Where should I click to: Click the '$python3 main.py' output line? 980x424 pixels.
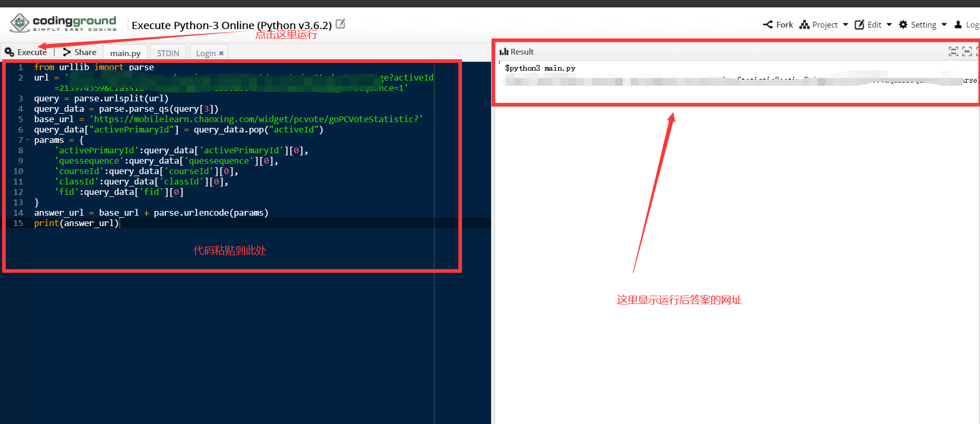540,68
